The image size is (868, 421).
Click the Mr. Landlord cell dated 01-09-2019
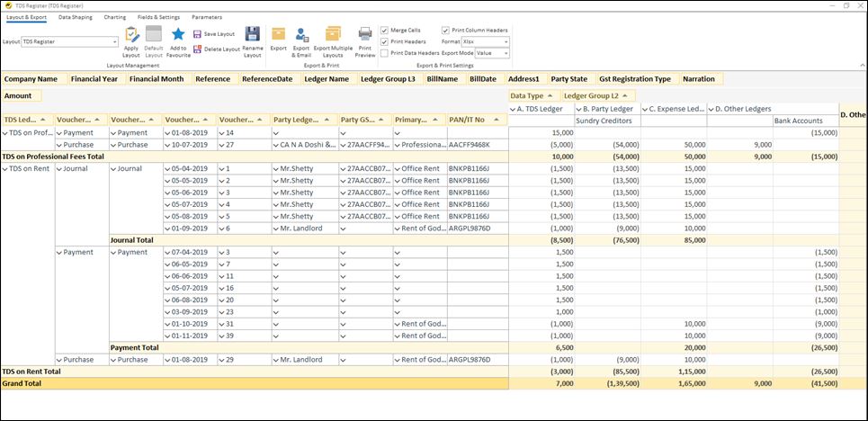[305, 228]
